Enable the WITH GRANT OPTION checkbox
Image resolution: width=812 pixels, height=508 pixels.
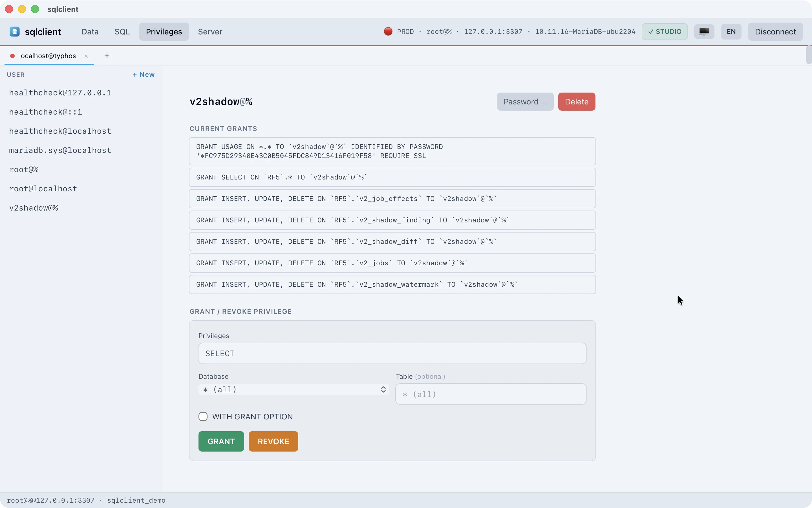point(203,417)
